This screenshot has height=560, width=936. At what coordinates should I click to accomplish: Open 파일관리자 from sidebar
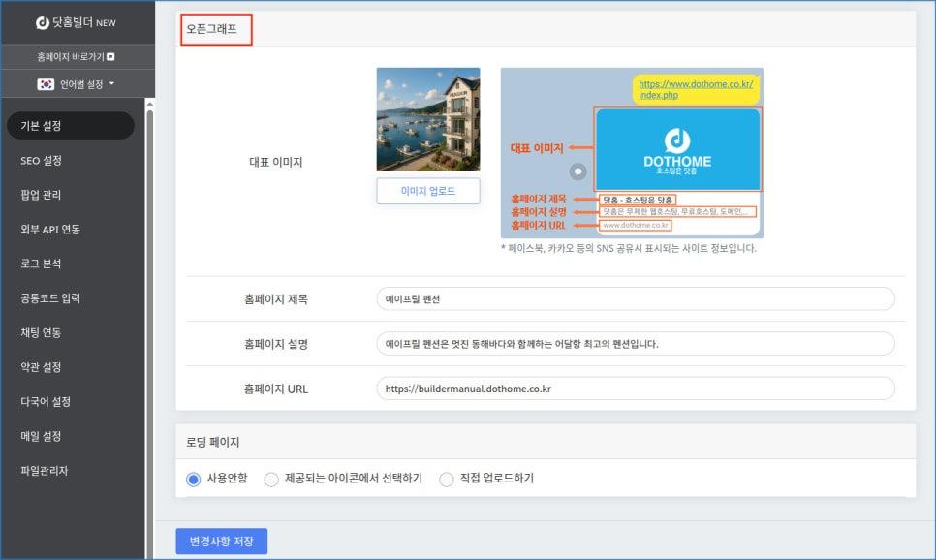coord(45,471)
